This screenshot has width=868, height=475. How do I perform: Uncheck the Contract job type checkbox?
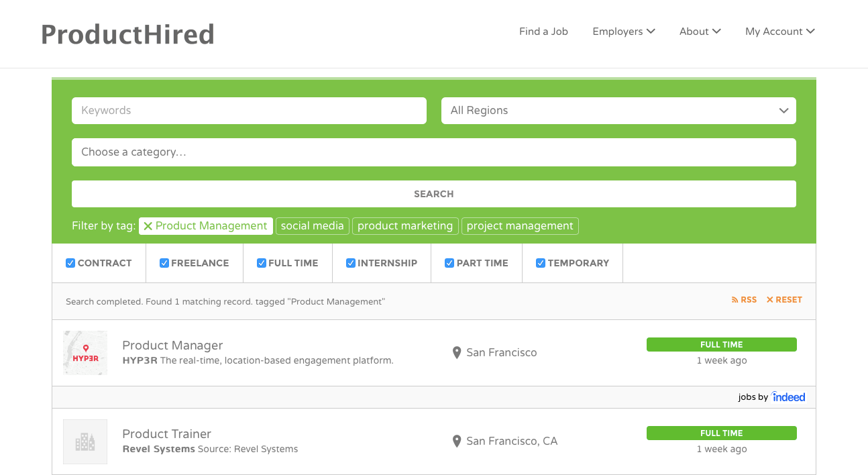click(x=70, y=263)
